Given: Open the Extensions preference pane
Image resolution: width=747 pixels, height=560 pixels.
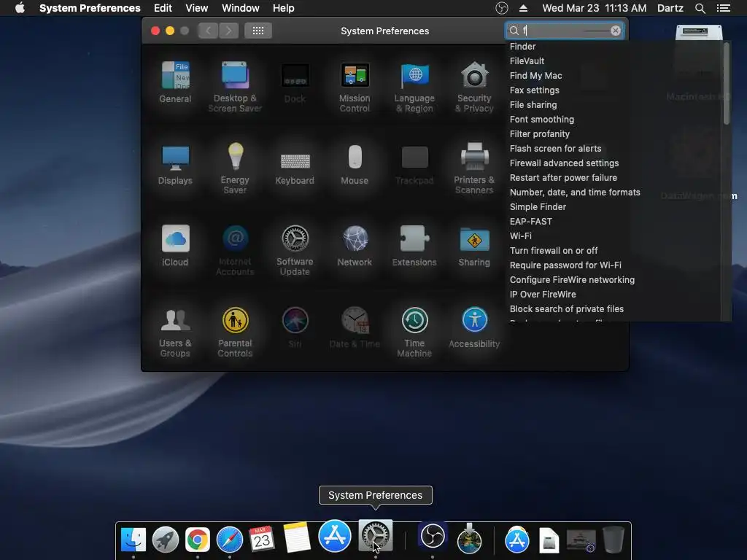Looking at the screenshot, I should [414, 246].
